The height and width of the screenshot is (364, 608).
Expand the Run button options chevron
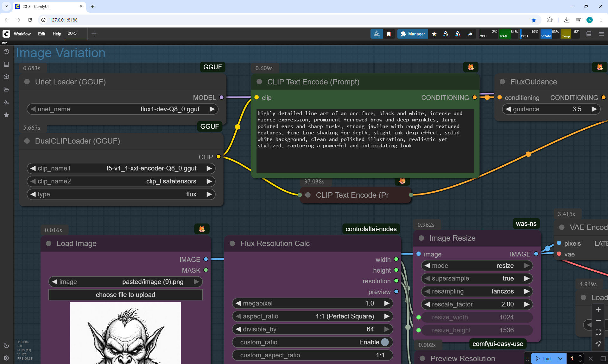tap(560, 358)
